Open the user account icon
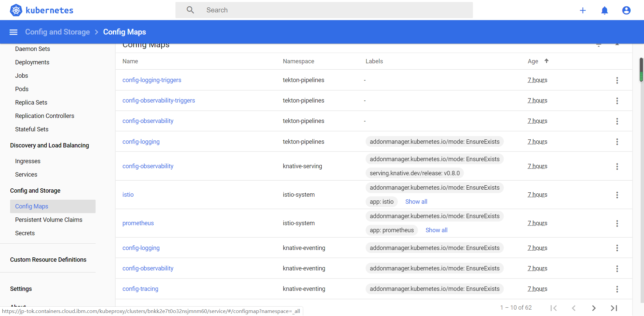This screenshot has height=316, width=644. (x=626, y=10)
